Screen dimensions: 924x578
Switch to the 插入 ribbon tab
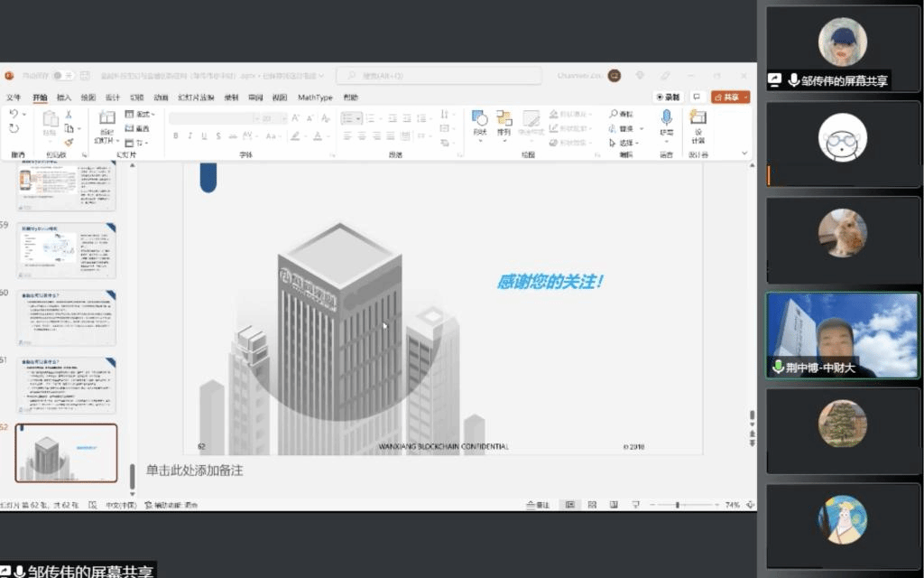point(64,98)
